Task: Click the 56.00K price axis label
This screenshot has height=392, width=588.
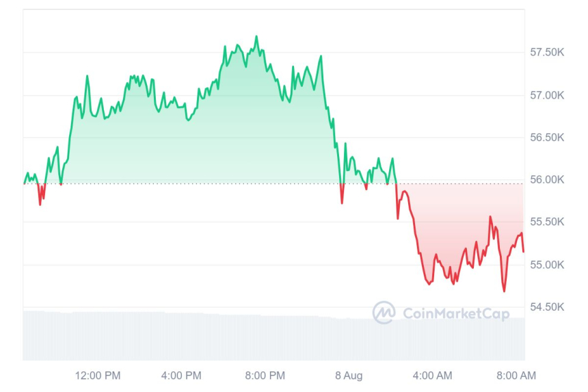Action: [547, 180]
